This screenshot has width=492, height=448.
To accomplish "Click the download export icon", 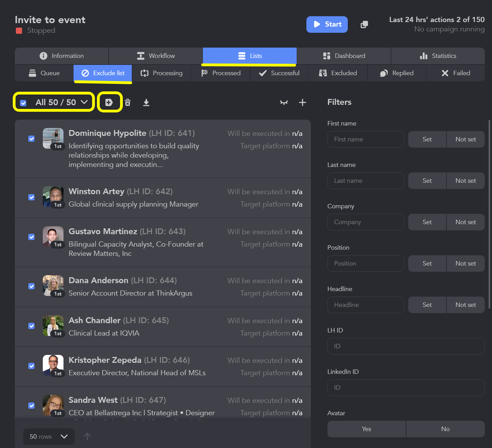I will [x=146, y=102].
